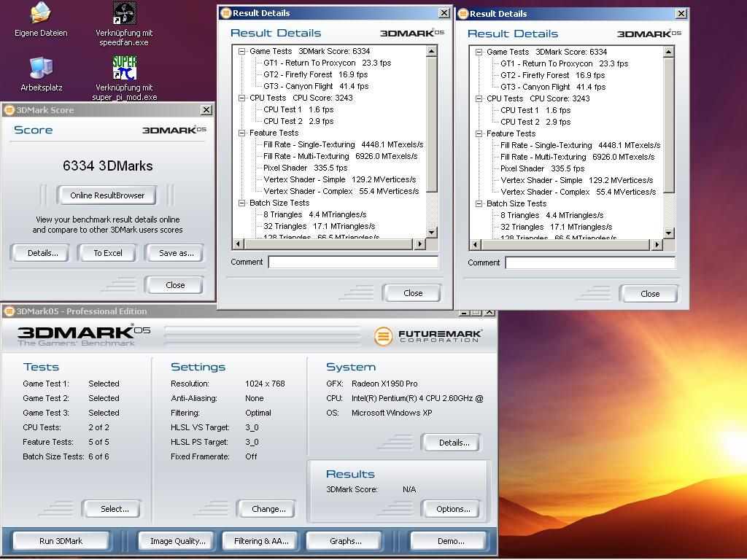
Task: Click scroll-up arrow in right Result Details list
Action: pos(668,52)
